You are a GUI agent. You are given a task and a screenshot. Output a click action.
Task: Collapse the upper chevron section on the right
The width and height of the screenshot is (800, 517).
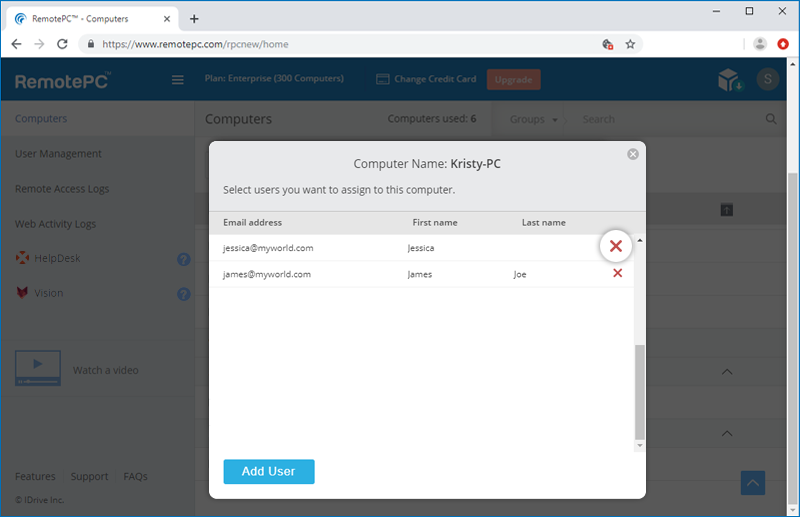point(727,372)
